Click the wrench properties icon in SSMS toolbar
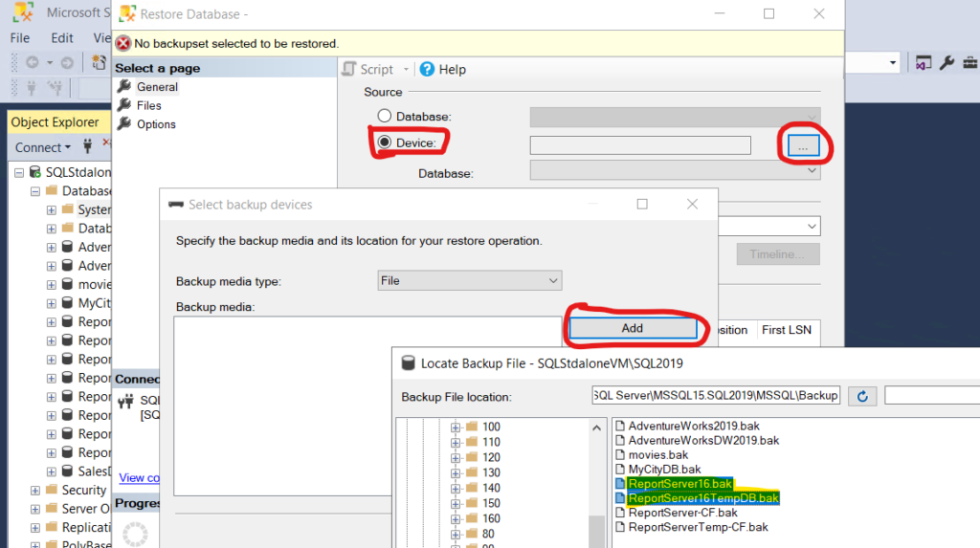Screen dimensions: 980x548 pos(947,62)
